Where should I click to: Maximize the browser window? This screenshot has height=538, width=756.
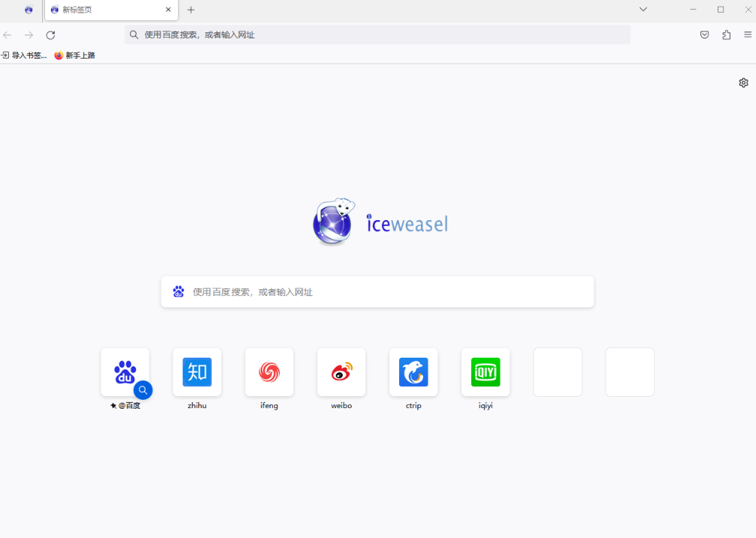click(x=721, y=9)
